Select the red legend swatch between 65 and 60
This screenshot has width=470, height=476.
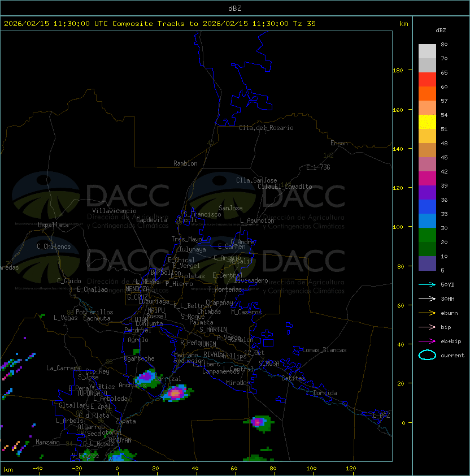427,80
